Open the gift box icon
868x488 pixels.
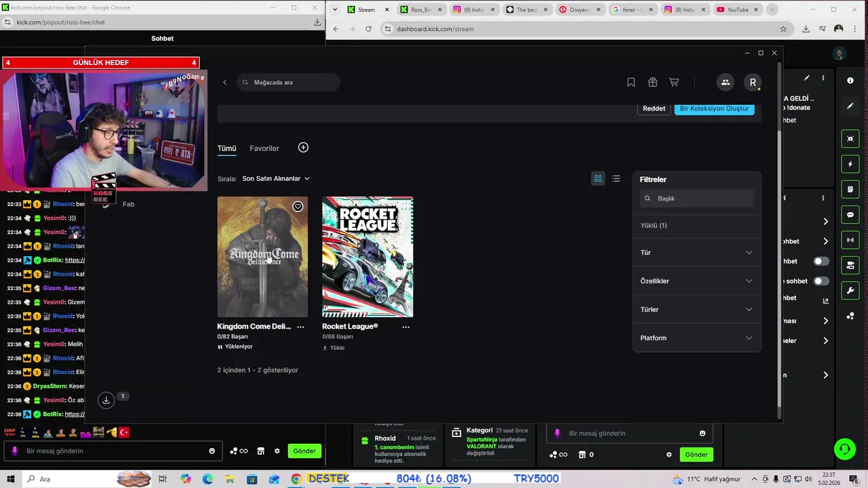[x=652, y=82]
